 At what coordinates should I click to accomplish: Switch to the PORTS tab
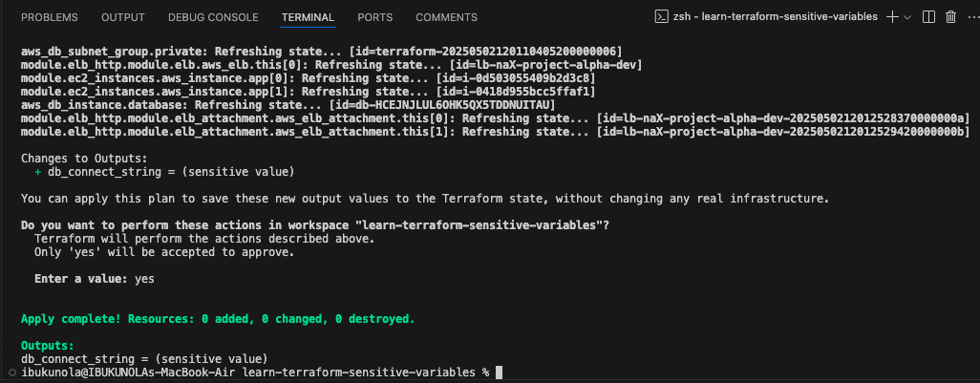(x=375, y=17)
